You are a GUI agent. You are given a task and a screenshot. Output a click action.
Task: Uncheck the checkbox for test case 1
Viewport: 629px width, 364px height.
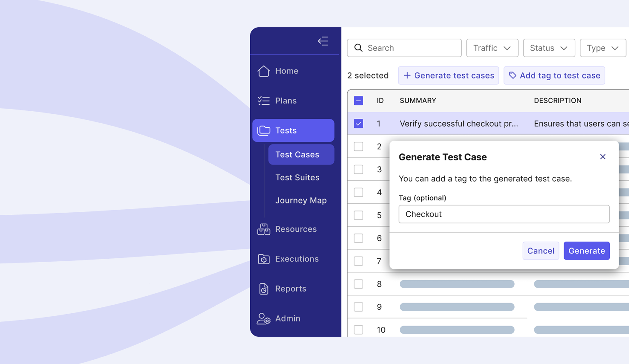358,124
